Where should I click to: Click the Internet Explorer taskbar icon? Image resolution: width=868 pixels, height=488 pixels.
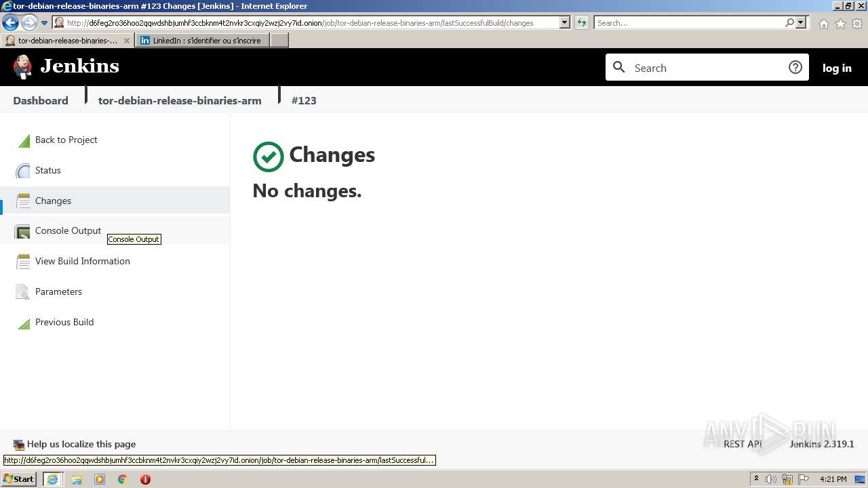coord(52,479)
